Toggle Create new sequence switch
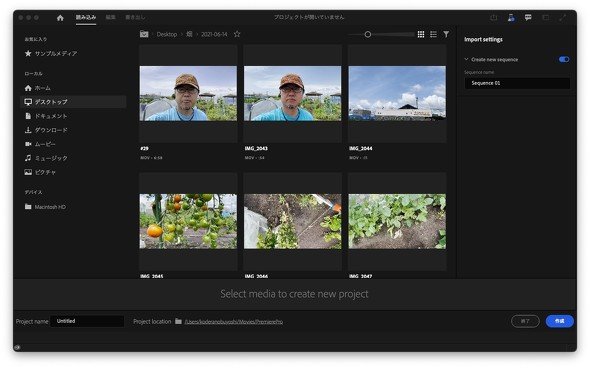 tap(564, 59)
